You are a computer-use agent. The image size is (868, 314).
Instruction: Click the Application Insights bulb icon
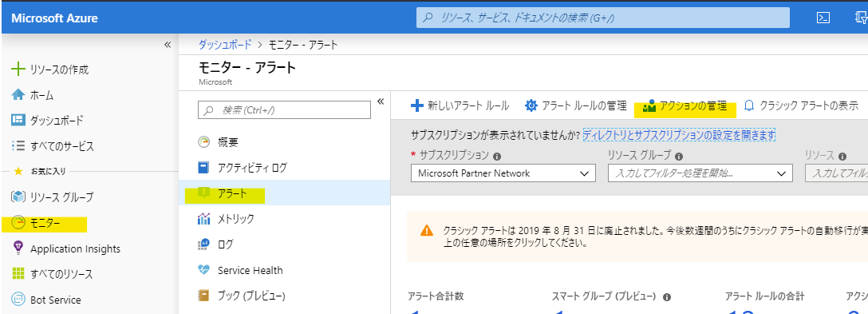point(18,248)
